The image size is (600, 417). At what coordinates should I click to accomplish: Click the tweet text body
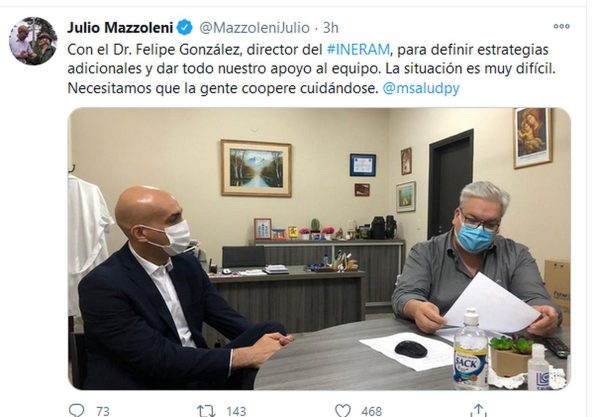(311, 69)
